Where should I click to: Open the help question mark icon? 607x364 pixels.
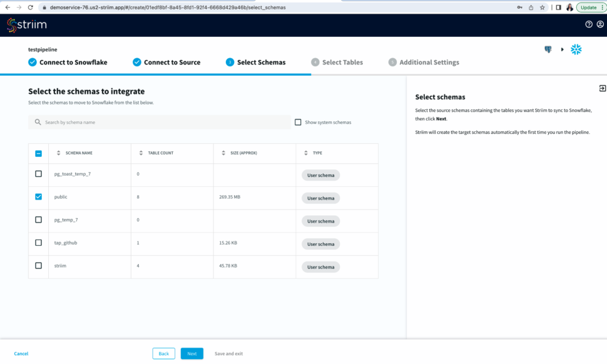pos(588,24)
